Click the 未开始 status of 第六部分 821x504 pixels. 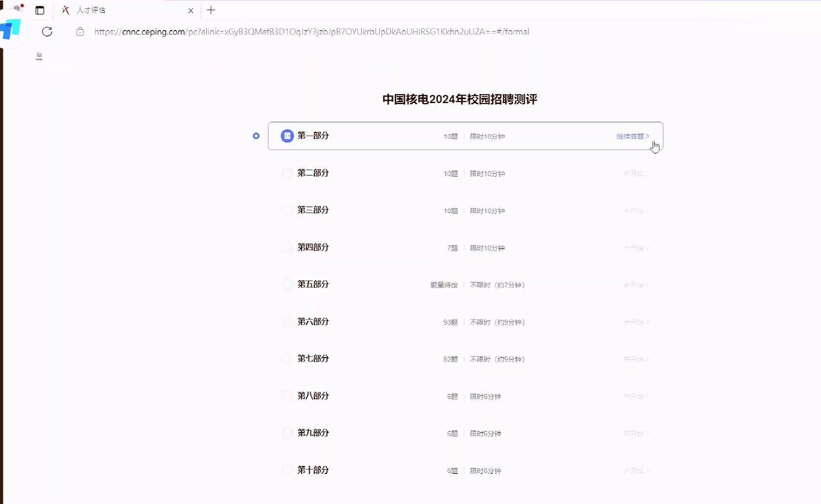pyautogui.click(x=636, y=322)
